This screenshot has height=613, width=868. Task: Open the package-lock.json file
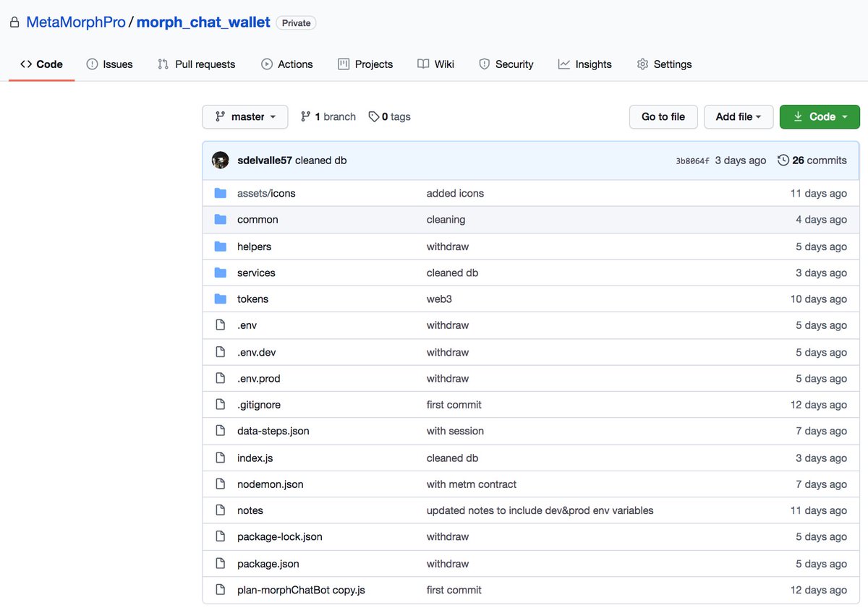tap(279, 536)
